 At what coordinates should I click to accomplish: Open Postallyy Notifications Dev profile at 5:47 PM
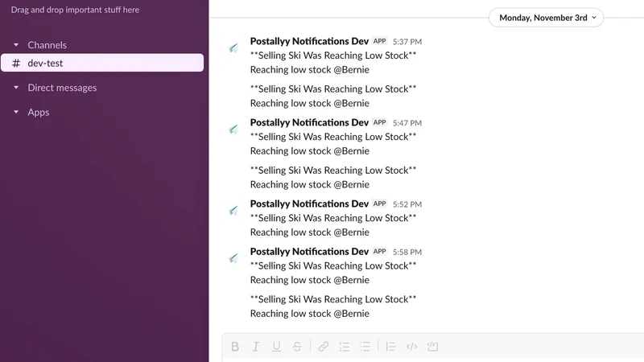tap(309, 122)
